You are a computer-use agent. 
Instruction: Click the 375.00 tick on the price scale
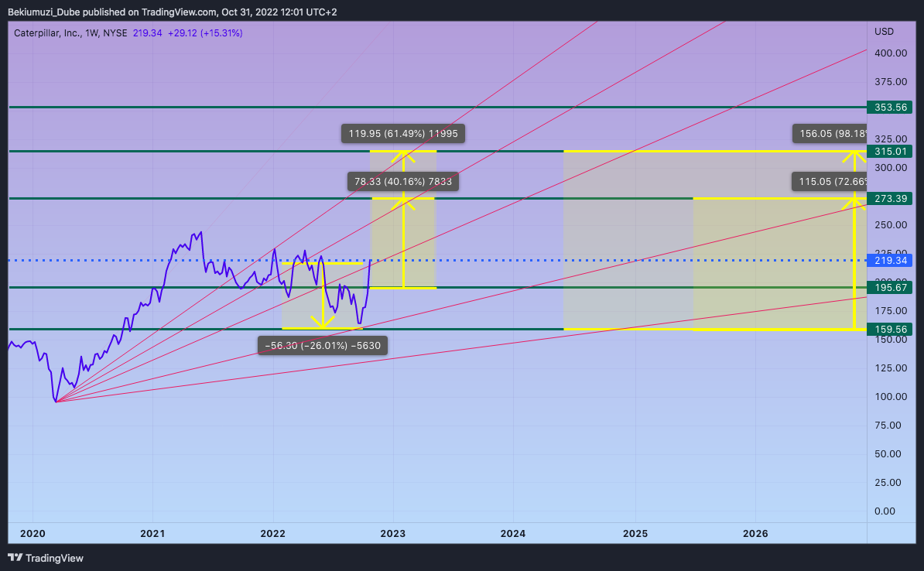(891, 82)
